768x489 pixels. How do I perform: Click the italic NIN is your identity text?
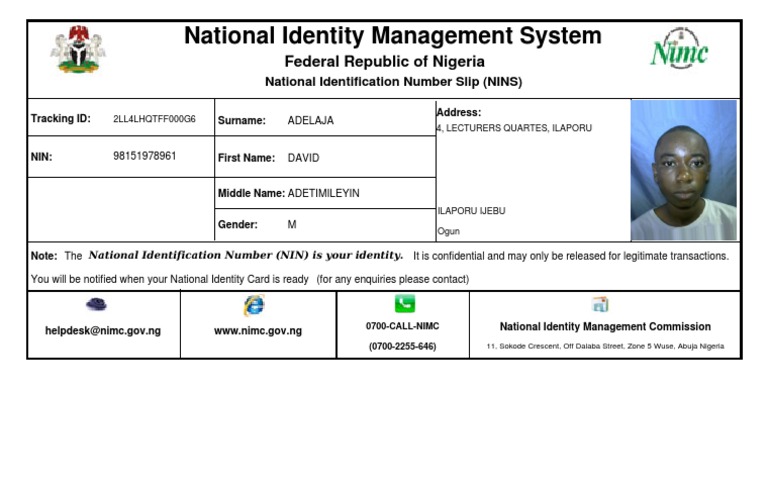(x=246, y=255)
